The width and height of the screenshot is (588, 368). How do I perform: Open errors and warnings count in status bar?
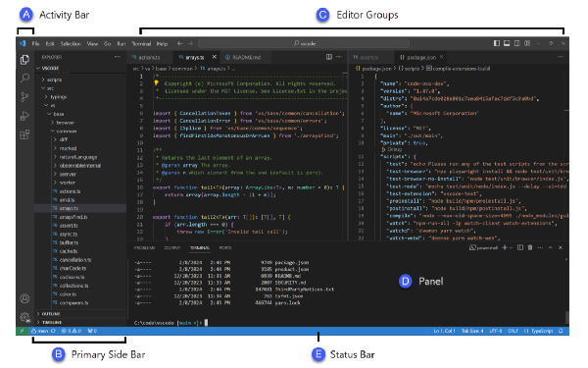click(x=72, y=331)
